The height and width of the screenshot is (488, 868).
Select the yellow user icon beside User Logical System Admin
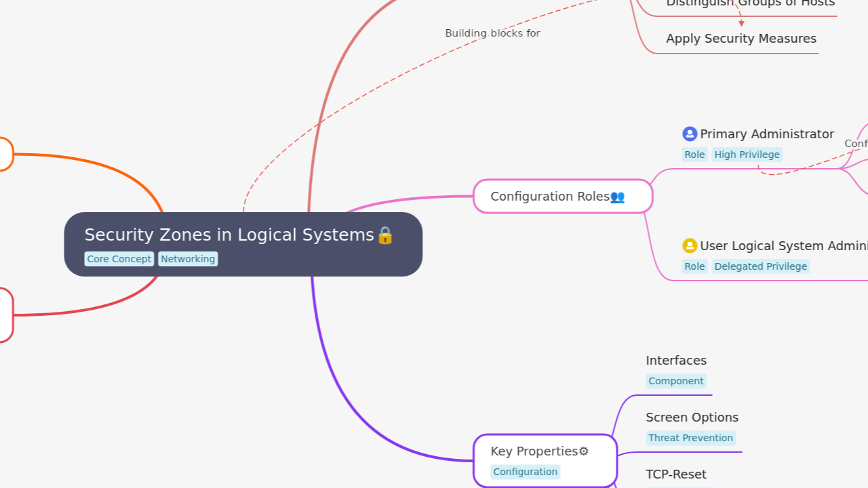click(690, 245)
